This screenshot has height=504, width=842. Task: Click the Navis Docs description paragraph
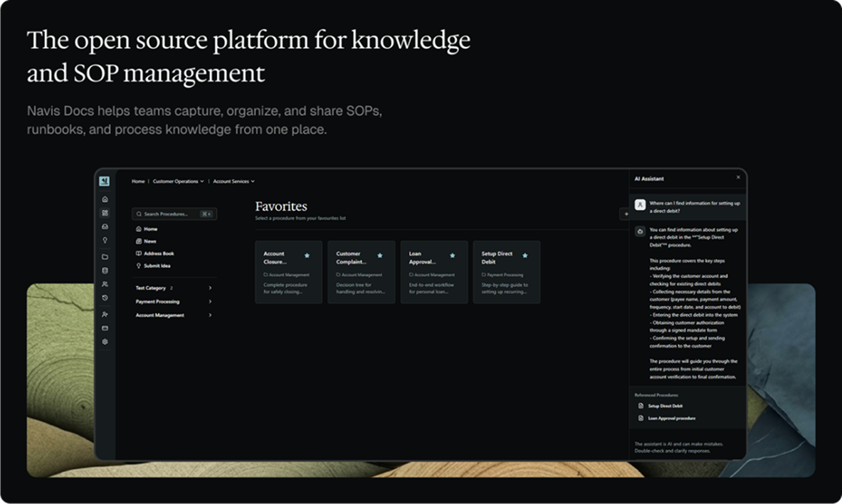click(x=204, y=120)
